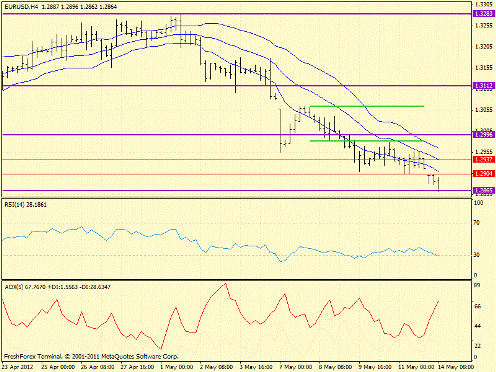Click the 1.3155 price axis label
The image size is (496, 372).
[x=484, y=68]
